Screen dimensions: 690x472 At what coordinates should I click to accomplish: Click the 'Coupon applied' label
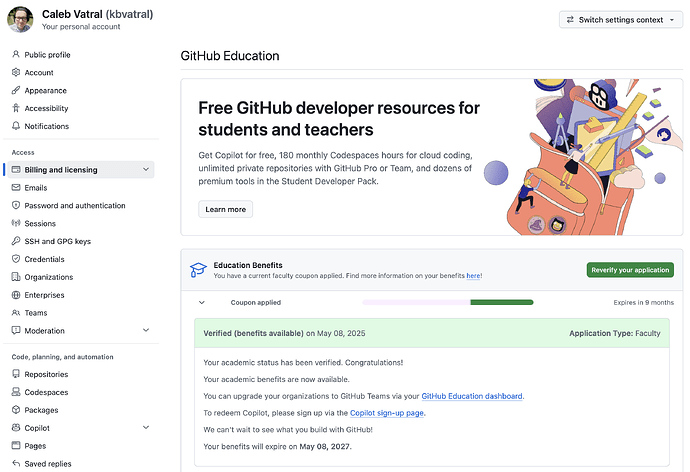(x=256, y=303)
